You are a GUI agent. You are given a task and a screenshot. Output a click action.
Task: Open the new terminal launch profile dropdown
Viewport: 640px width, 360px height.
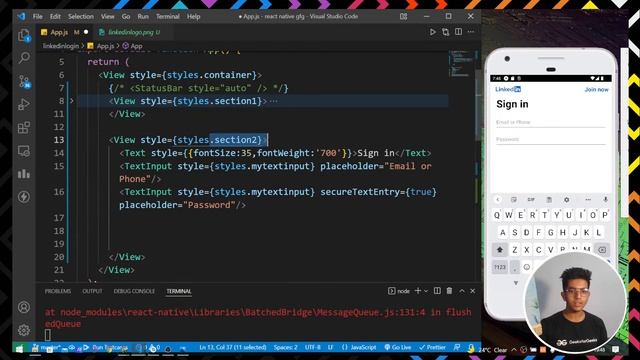coord(426,291)
